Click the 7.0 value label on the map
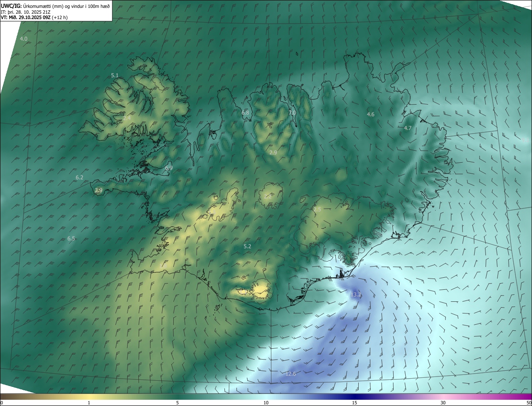This screenshot has width=532, height=406. pyautogui.click(x=292, y=112)
